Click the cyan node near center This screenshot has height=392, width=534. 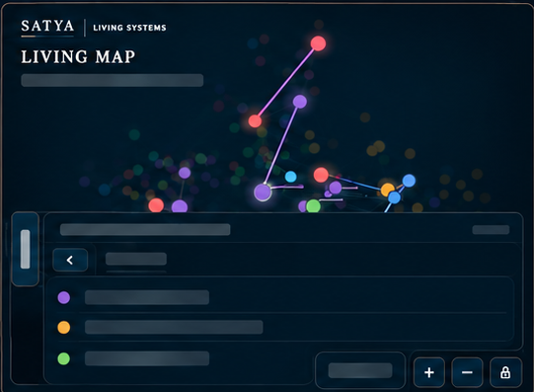point(290,177)
